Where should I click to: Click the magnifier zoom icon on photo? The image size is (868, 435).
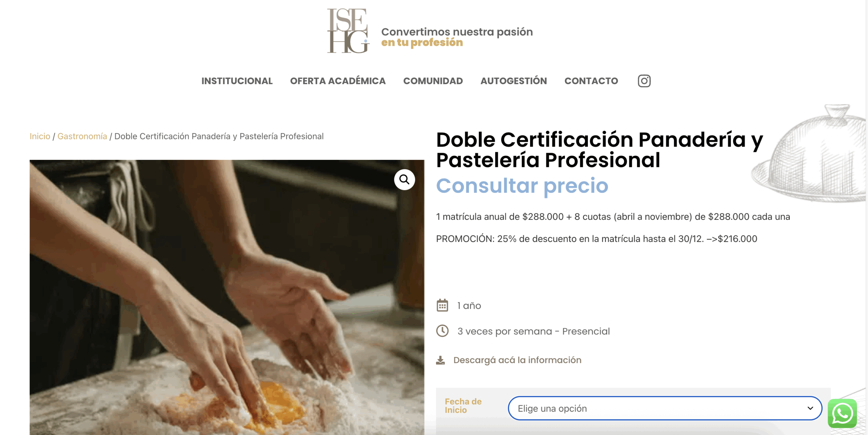click(x=404, y=179)
